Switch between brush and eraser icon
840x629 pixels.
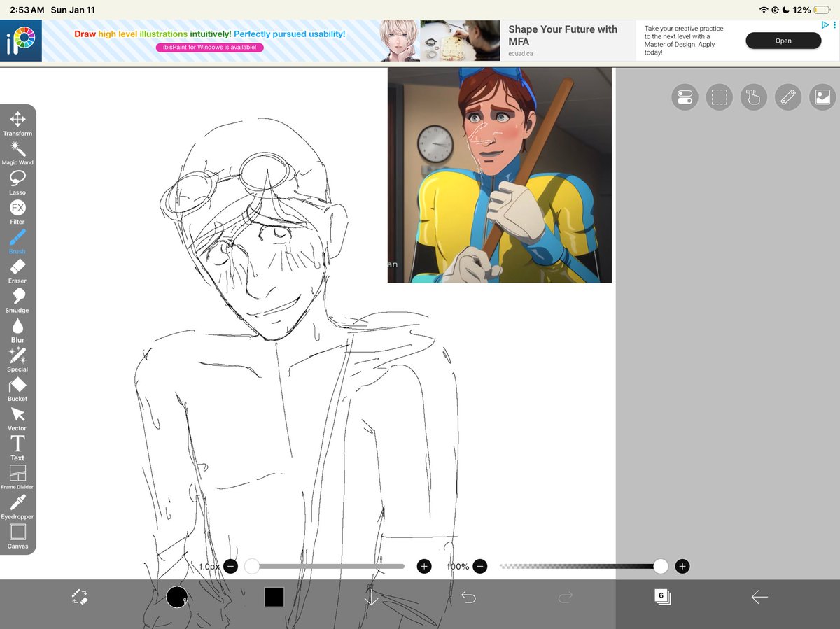pyautogui.click(x=80, y=597)
